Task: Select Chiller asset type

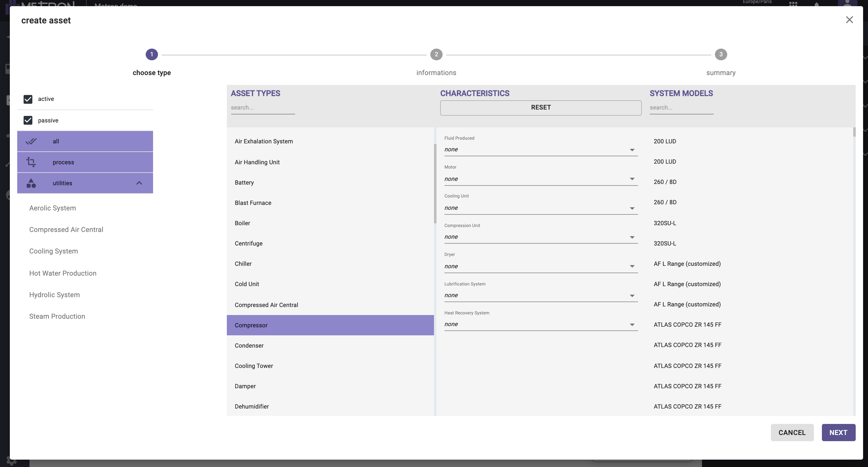Action: pos(243,264)
